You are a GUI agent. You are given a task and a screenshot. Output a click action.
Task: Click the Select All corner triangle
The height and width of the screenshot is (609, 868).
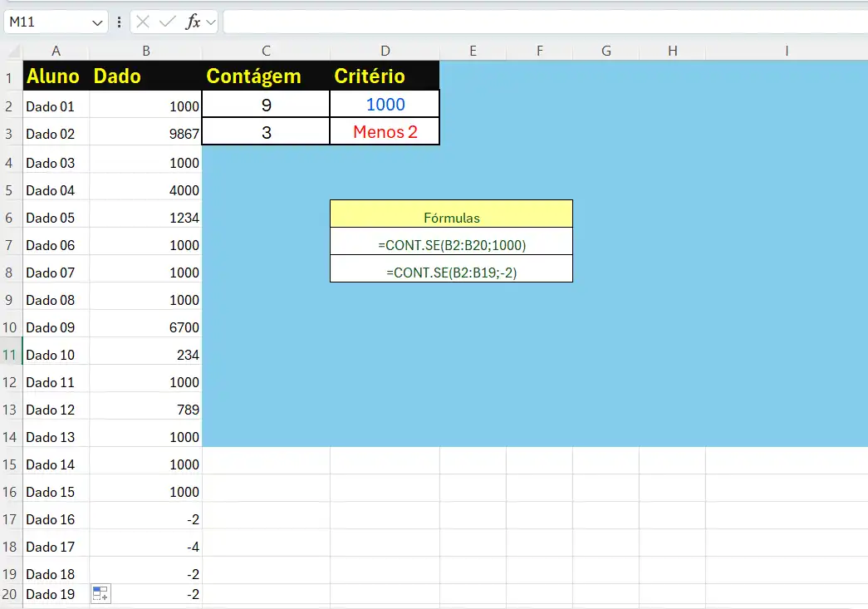pyautogui.click(x=12, y=51)
